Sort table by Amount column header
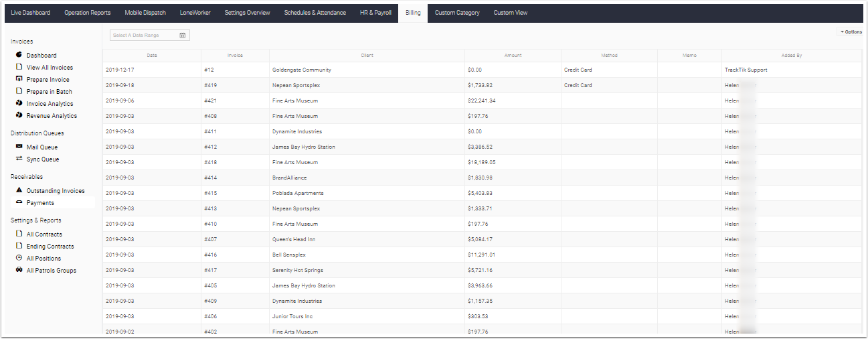The width and height of the screenshot is (868, 339). point(513,56)
